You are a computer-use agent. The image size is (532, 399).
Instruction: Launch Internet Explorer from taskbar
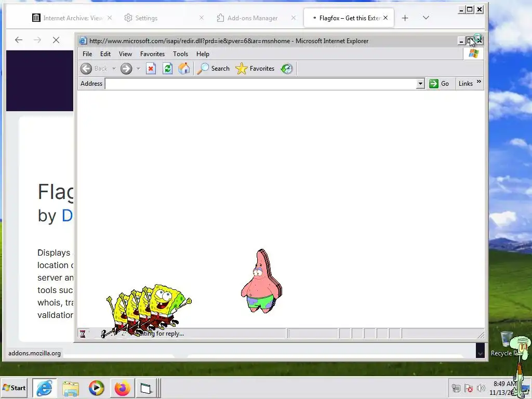click(x=45, y=388)
